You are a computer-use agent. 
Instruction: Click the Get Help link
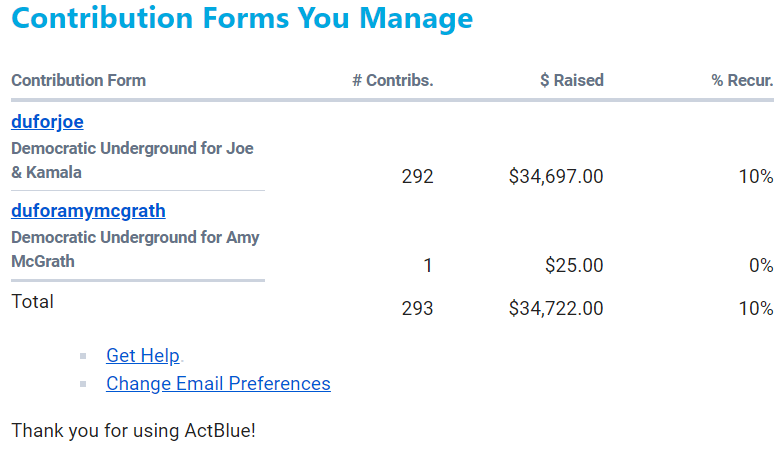pyautogui.click(x=143, y=355)
